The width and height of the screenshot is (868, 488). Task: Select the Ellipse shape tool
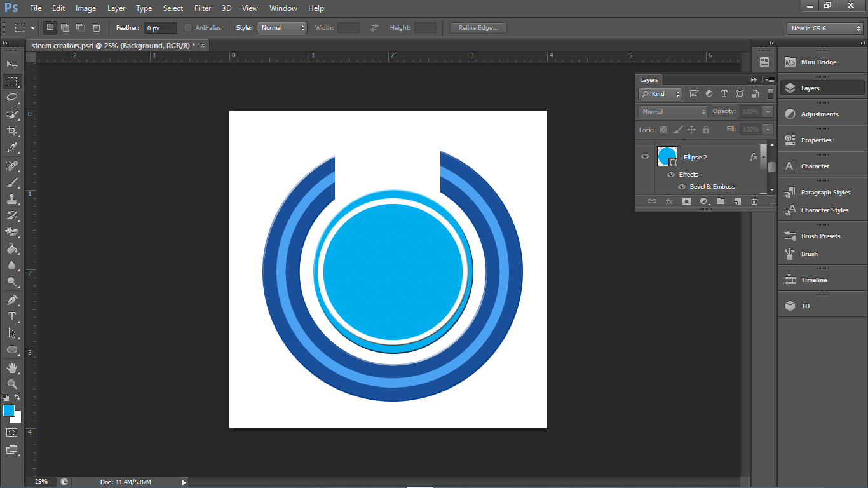tap(12, 349)
